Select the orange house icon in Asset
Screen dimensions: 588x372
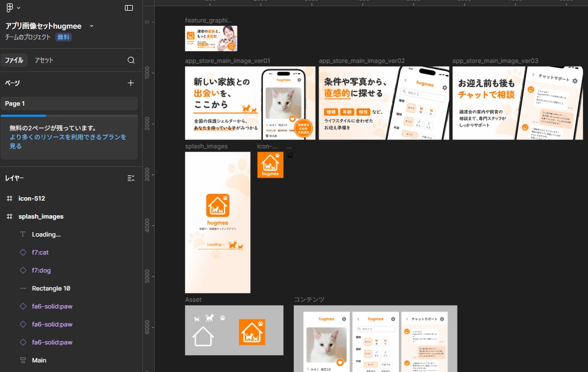(252, 332)
